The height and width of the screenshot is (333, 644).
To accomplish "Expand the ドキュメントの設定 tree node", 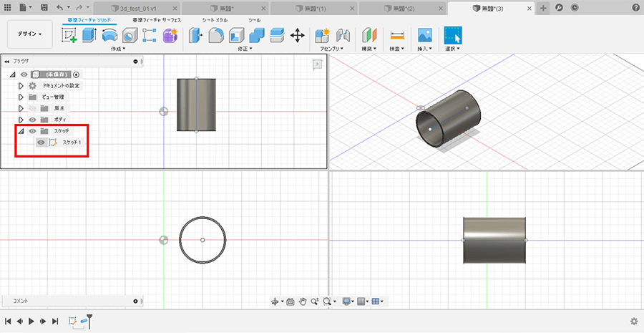I will (21, 85).
